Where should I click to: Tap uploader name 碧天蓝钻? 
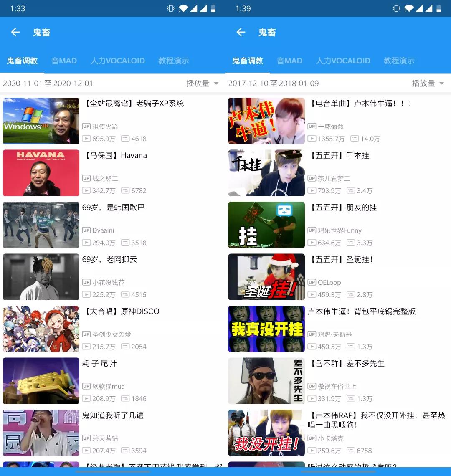105,438
